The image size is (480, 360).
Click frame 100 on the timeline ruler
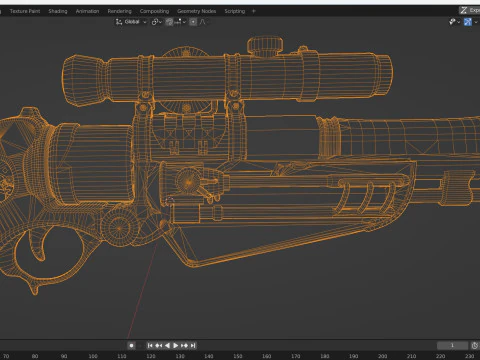(x=93, y=356)
